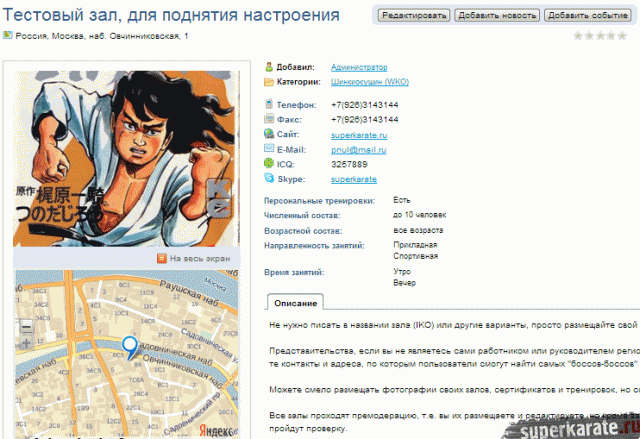Click the value до 10 человек

coord(420,215)
